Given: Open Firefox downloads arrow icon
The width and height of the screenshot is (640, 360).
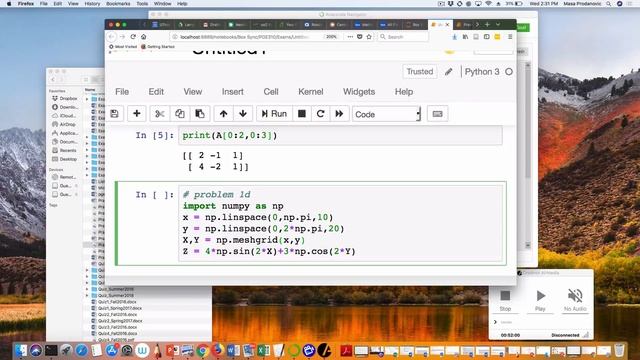Looking at the screenshot, I should point(455,37).
